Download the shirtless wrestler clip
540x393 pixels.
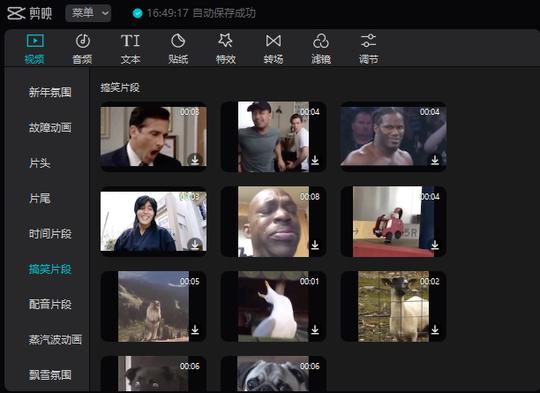click(x=435, y=160)
